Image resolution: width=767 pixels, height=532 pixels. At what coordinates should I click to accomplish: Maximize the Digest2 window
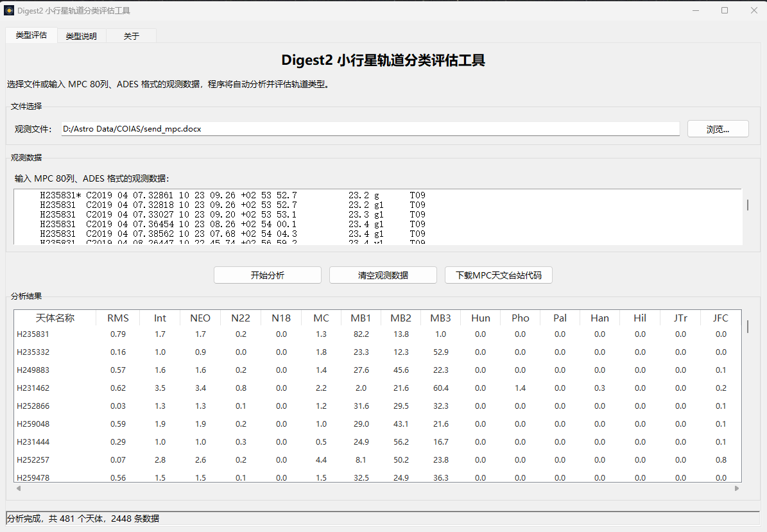(725, 10)
